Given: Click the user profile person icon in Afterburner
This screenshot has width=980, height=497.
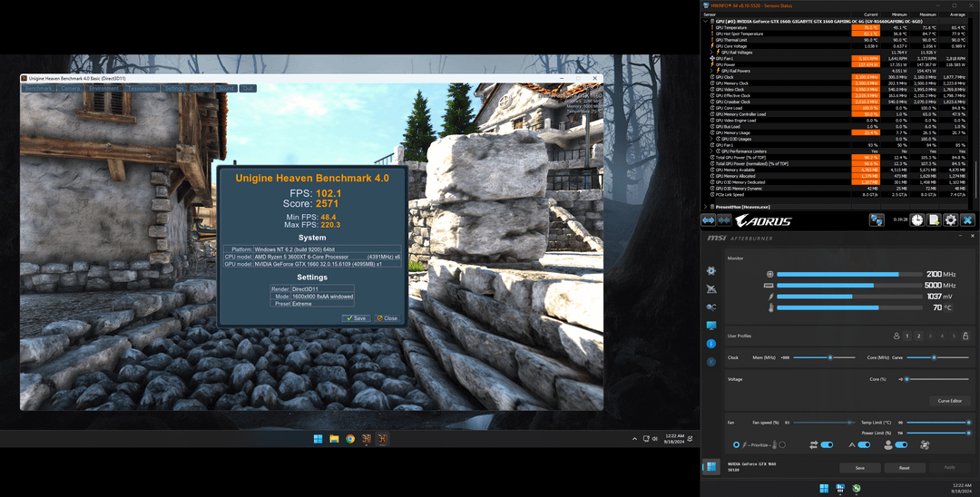Looking at the screenshot, I should coord(897,336).
